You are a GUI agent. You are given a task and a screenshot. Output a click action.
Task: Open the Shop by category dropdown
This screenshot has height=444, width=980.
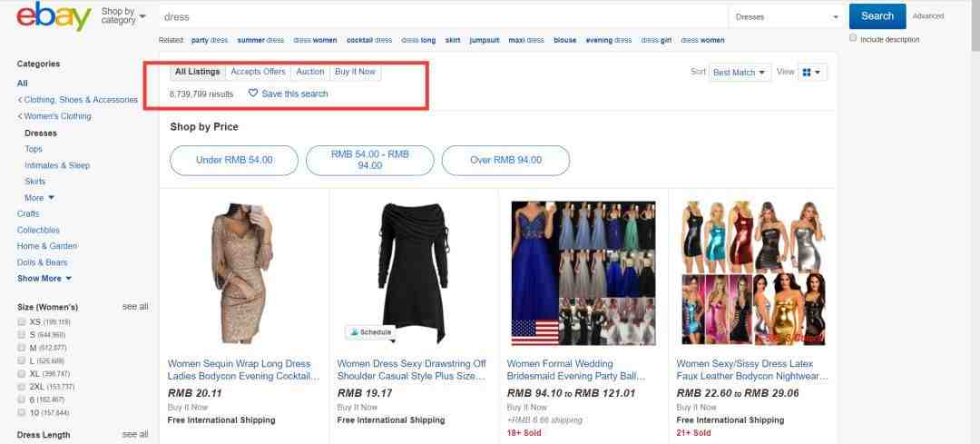123,15
